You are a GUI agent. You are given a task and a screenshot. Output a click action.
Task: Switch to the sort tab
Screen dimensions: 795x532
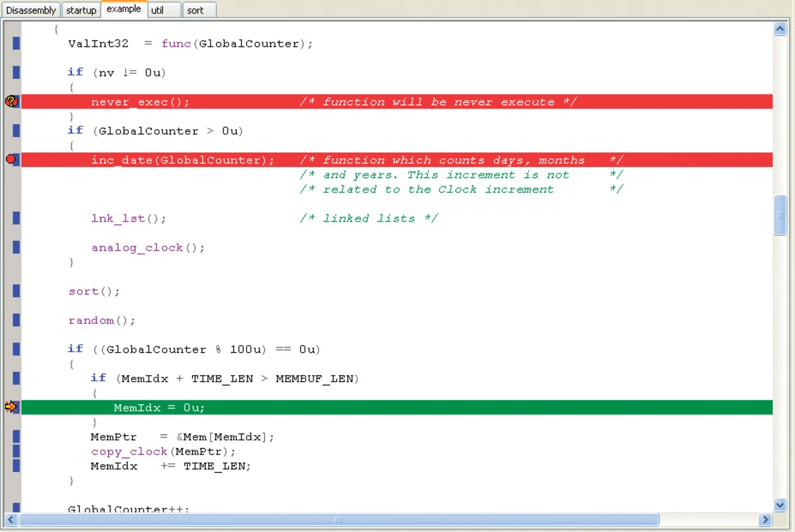(x=195, y=11)
